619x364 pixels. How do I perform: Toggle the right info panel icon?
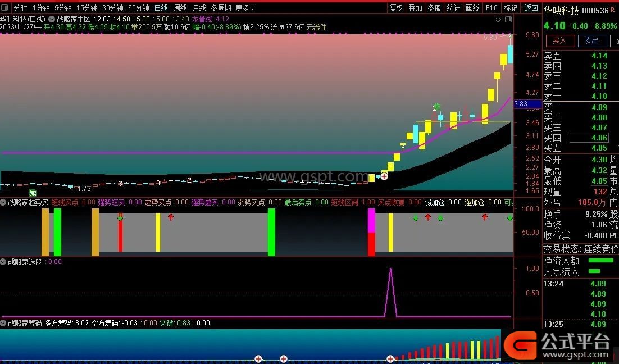508,19
